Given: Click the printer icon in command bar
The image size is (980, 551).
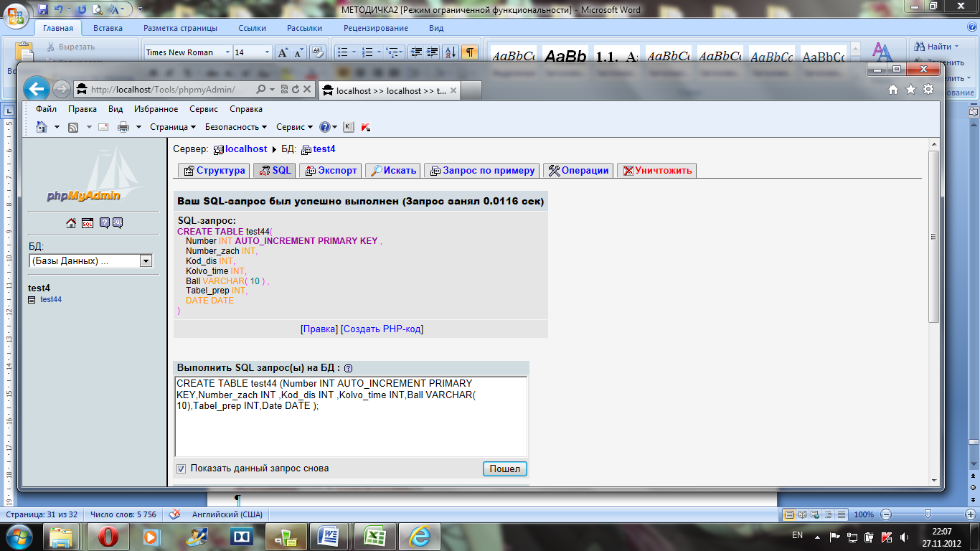Looking at the screenshot, I should tap(123, 127).
